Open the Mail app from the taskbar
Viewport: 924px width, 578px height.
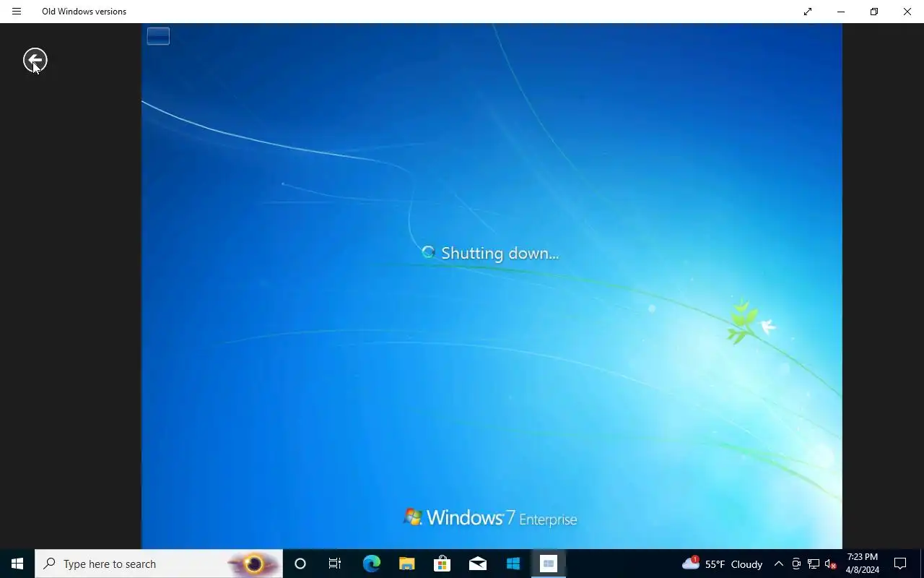[477, 564]
